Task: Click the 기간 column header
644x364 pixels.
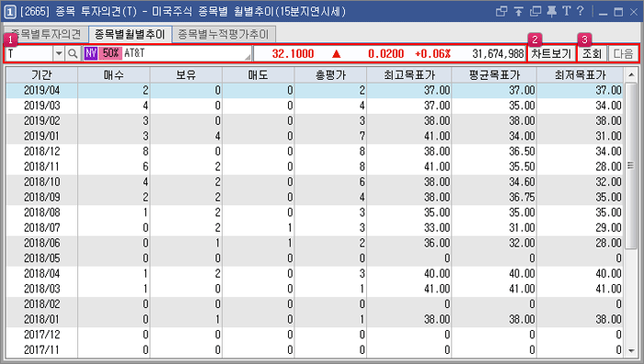Action: coord(42,75)
